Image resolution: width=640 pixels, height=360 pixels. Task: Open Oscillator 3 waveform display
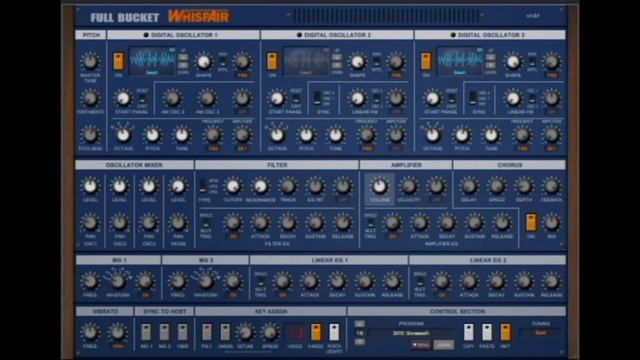click(460, 61)
